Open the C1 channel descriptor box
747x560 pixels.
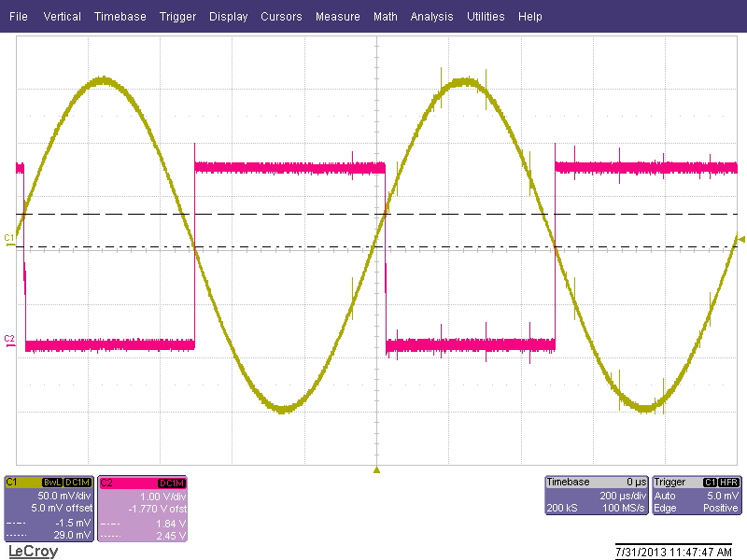pos(49,509)
